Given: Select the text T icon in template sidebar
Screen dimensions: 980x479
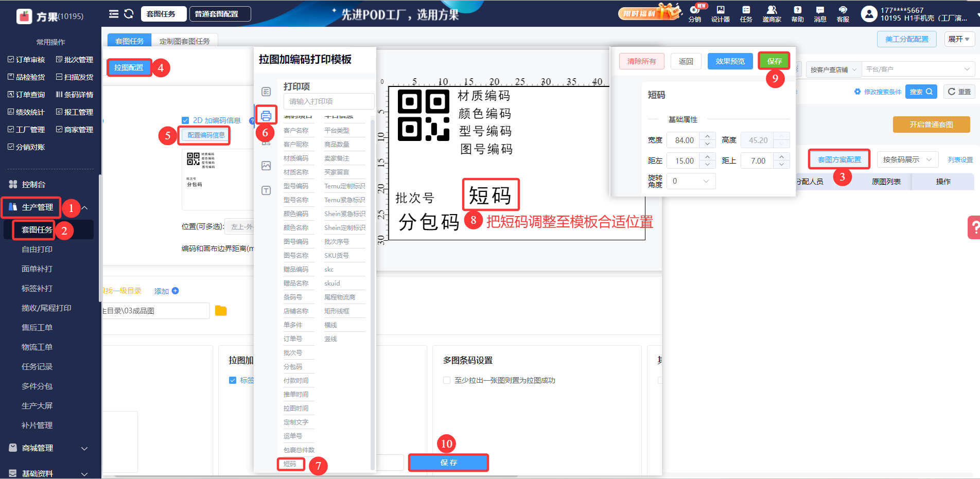Looking at the screenshot, I should point(266,190).
